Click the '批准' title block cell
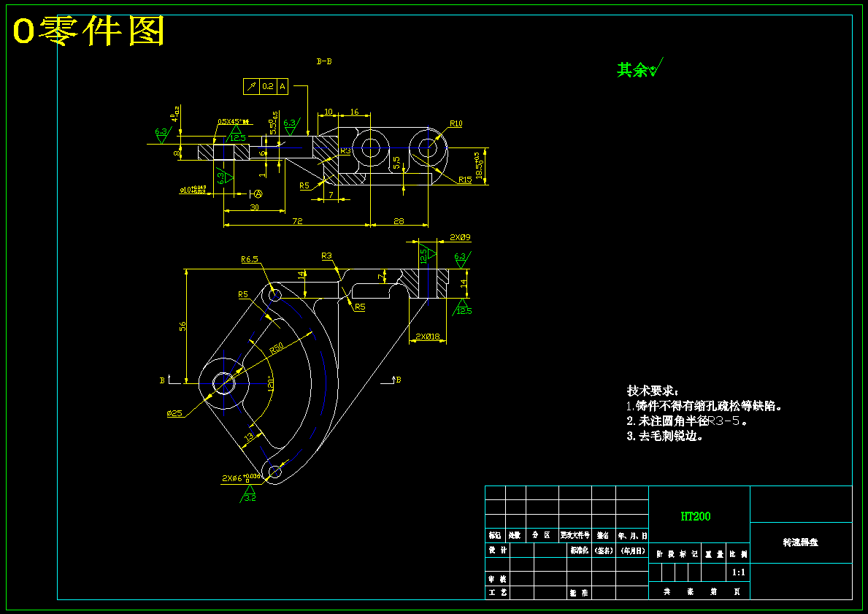Viewport: 868px width, 614px height. pos(579,592)
